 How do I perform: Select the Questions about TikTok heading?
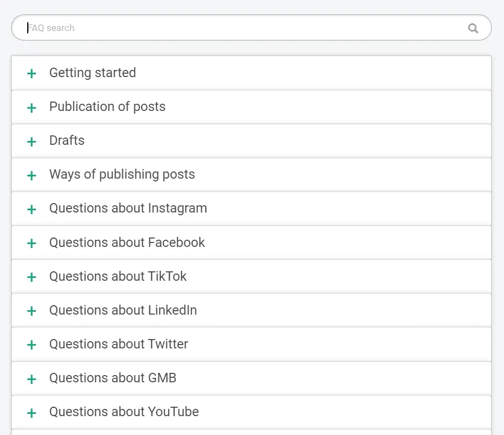point(118,276)
